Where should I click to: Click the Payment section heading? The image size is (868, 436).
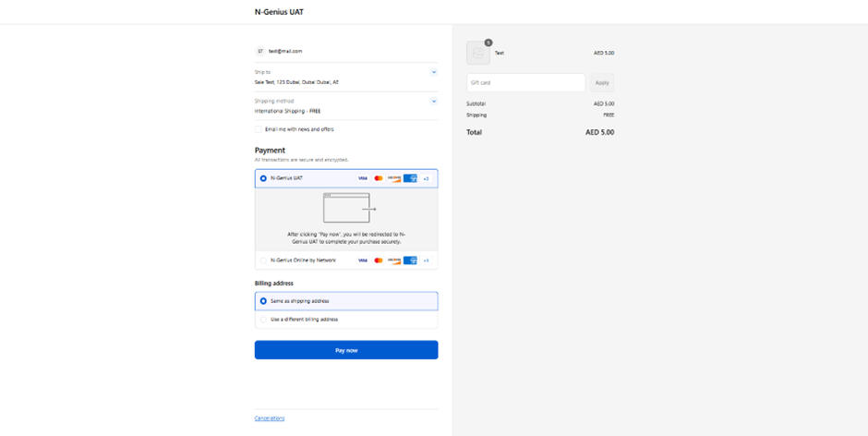click(271, 151)
